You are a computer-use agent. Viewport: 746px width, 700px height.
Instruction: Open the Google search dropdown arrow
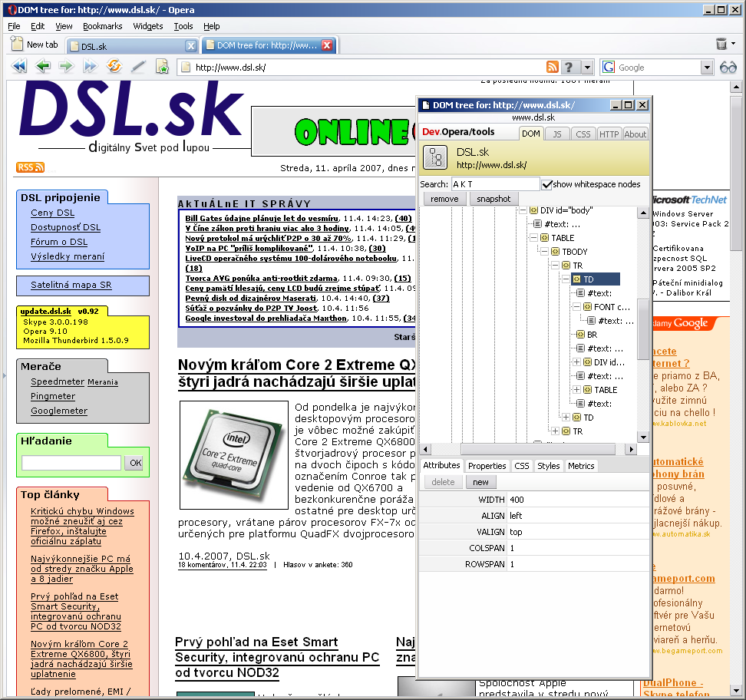point(707,68)
